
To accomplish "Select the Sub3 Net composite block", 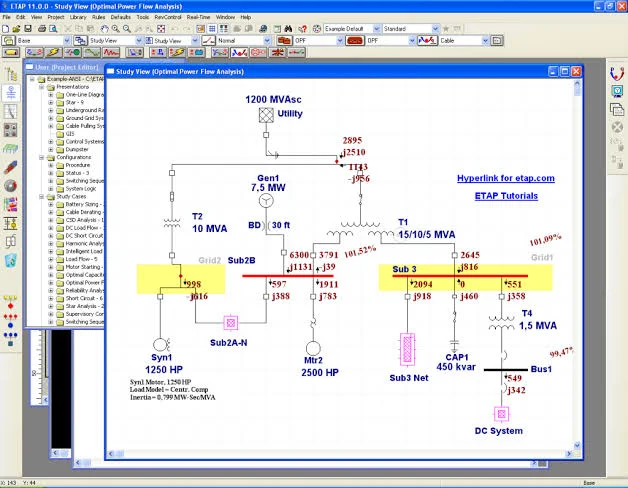I will [407, 349].
